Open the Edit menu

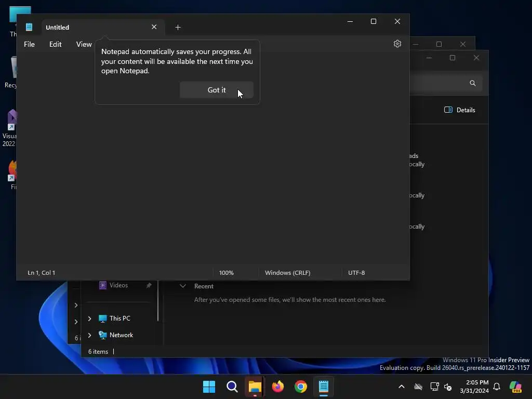tap(55, 44)
